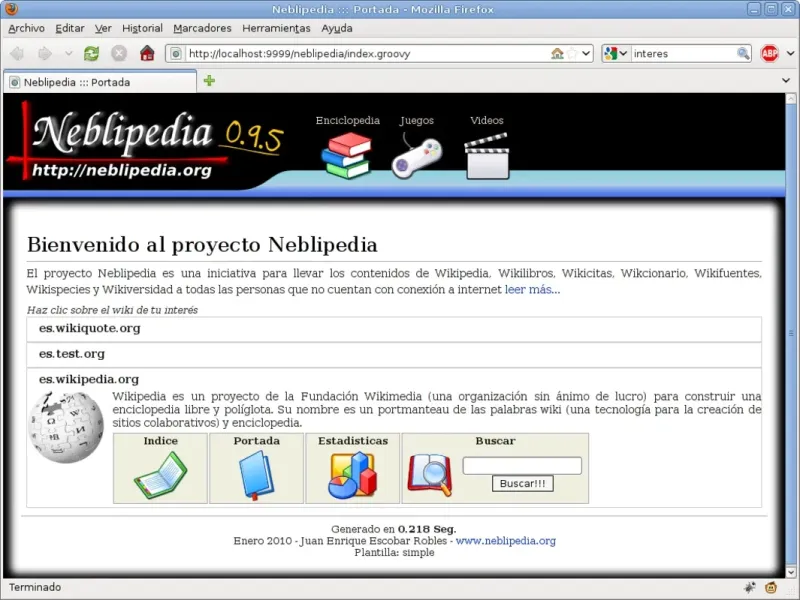This screenshot has height=600, width=800.
Task: Click the Indice label
Action: pyautogui.click(x=161, y=441)
